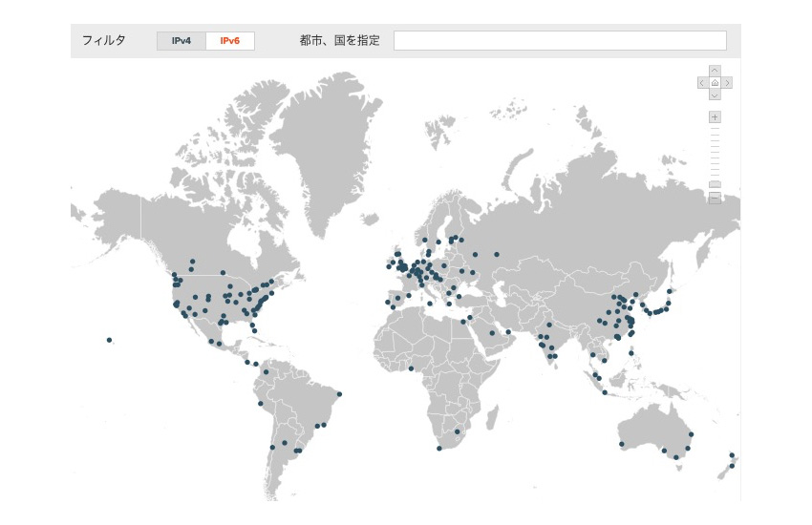Click the top tick of the zoom slider
Image resolution: width=812 pixels, height=525 pixels.
[x=715, y=129]
